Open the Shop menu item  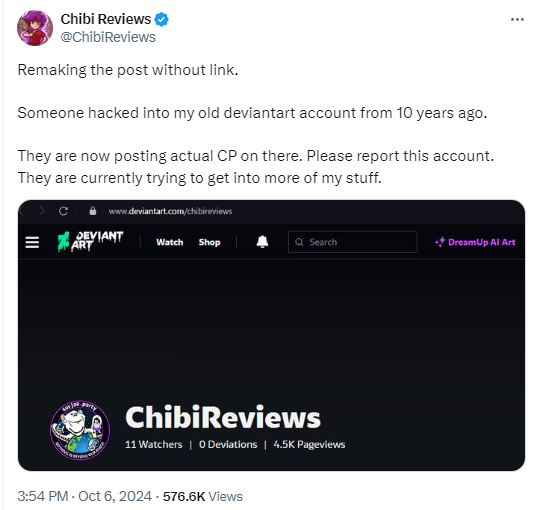(x=209, y=242)
